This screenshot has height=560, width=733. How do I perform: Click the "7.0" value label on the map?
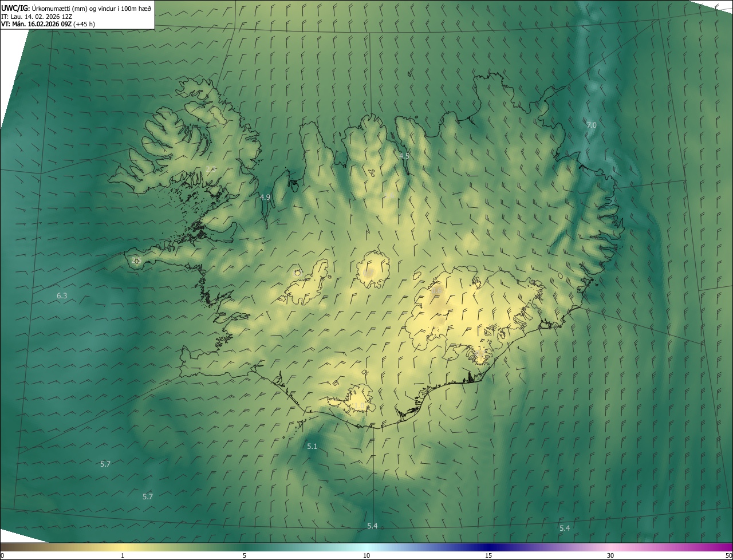[x=592, y=125]
